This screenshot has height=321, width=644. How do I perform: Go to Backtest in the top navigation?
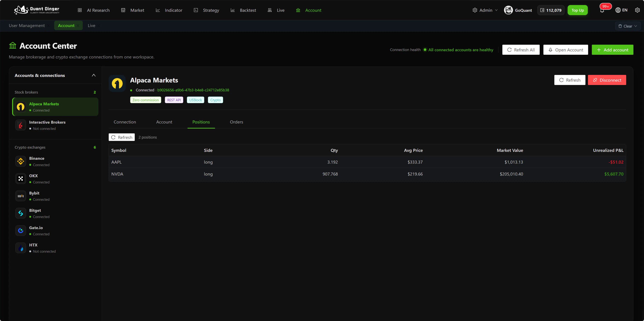click(243, 10)
